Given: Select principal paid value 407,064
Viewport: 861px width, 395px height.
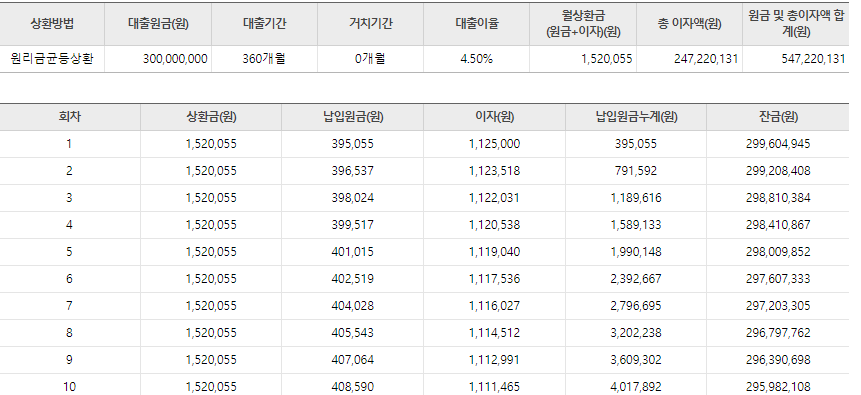Looking at the screenshot, I should point(353,359).
